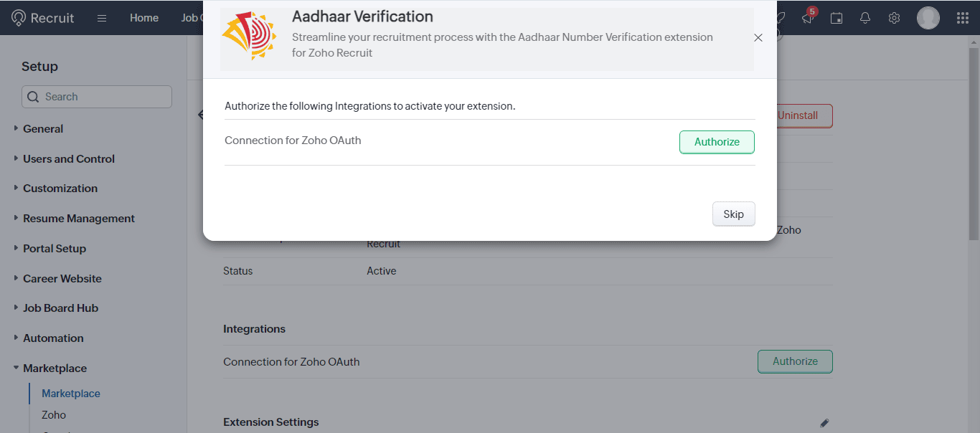Click the Skip button
This screenshot has height=433, width=980.
(x=733, y=214)
